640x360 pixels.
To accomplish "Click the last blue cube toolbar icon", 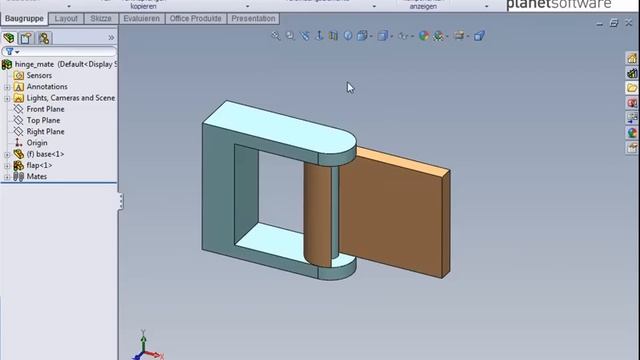I will click(x=479, y=36).
